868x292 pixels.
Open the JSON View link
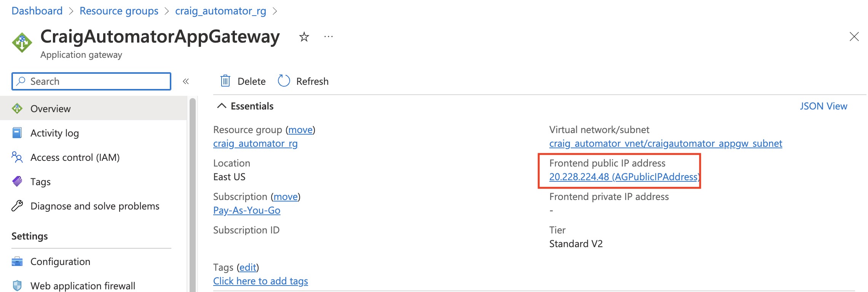click(823, 106)
